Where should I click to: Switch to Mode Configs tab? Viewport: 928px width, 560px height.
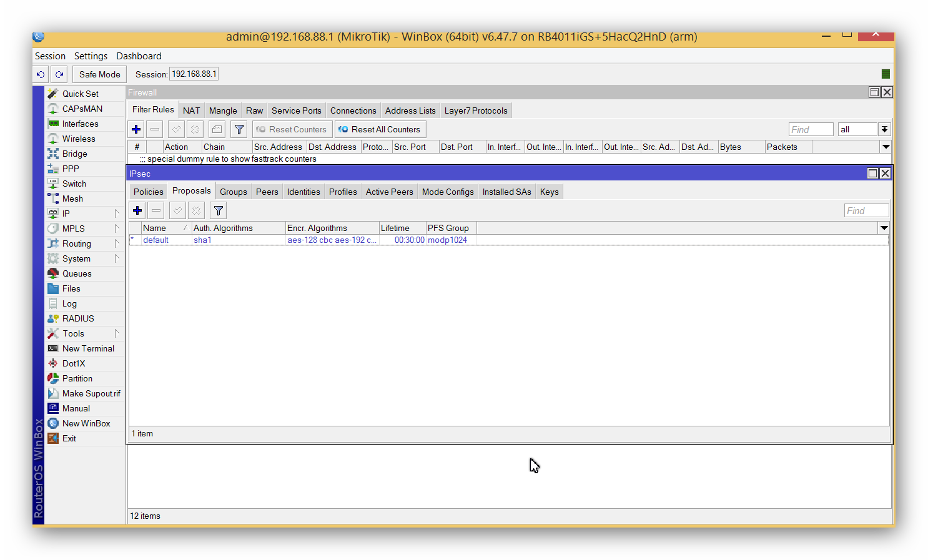tap(448, 192)
